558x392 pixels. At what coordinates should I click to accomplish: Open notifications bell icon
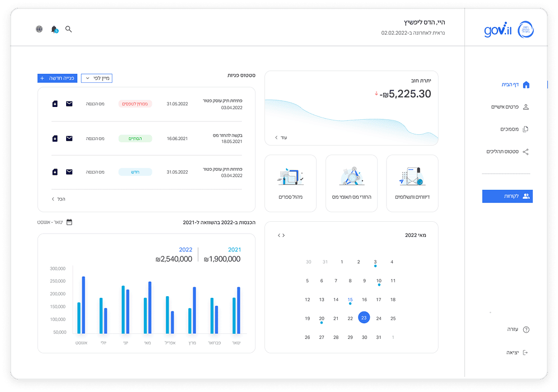pos(54,29)
